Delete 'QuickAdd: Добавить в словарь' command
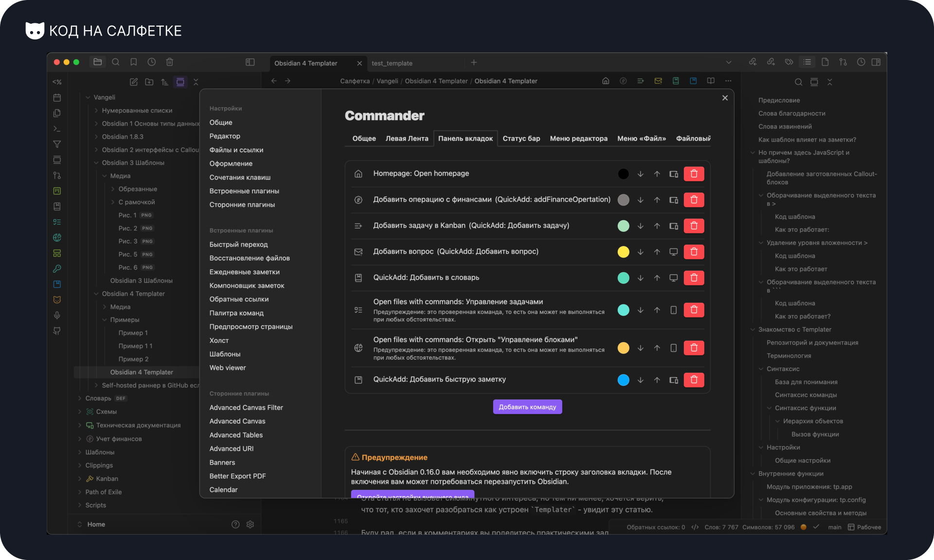Image resolution: width=934 pixels, height=560 pixels. point(694,278)
